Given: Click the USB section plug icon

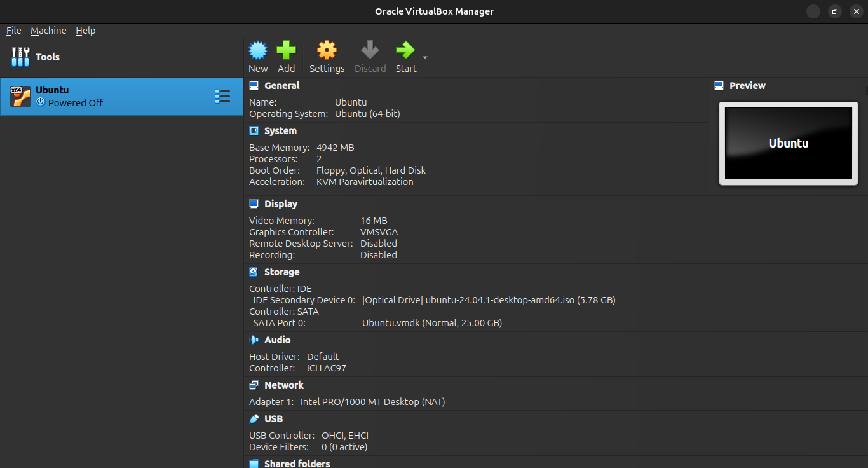Looking at the screenshot, I should 254,419.
